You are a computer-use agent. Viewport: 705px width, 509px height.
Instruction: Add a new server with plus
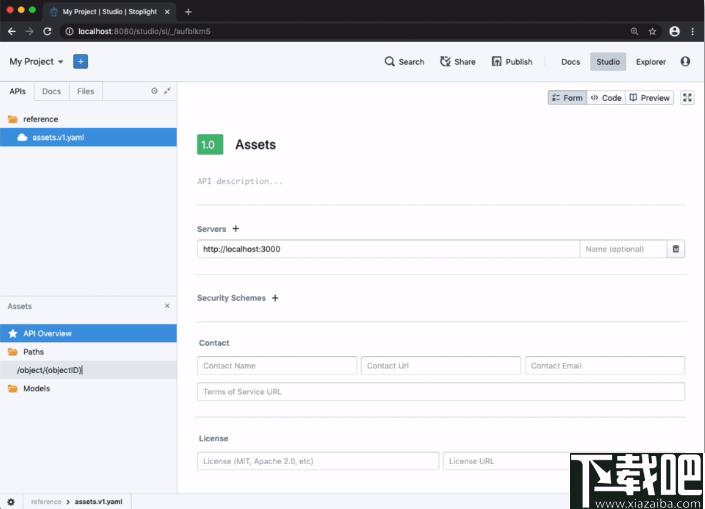coord(236,229)
